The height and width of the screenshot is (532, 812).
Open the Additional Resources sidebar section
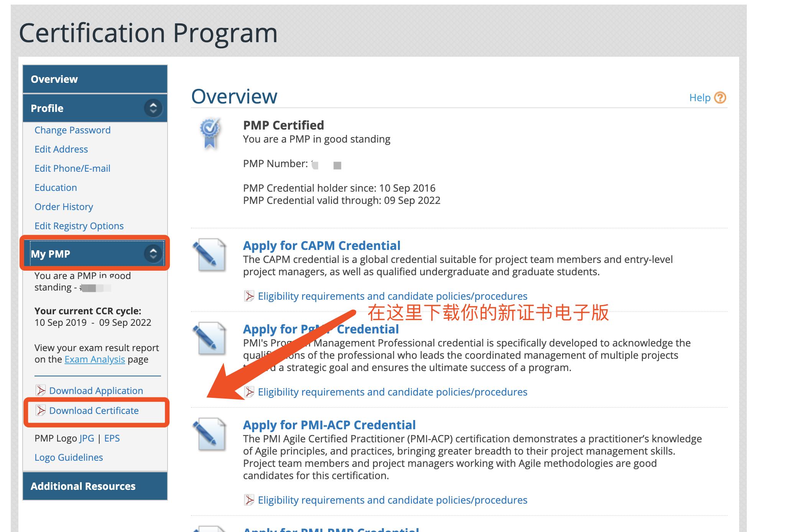(x=83, y=486)
